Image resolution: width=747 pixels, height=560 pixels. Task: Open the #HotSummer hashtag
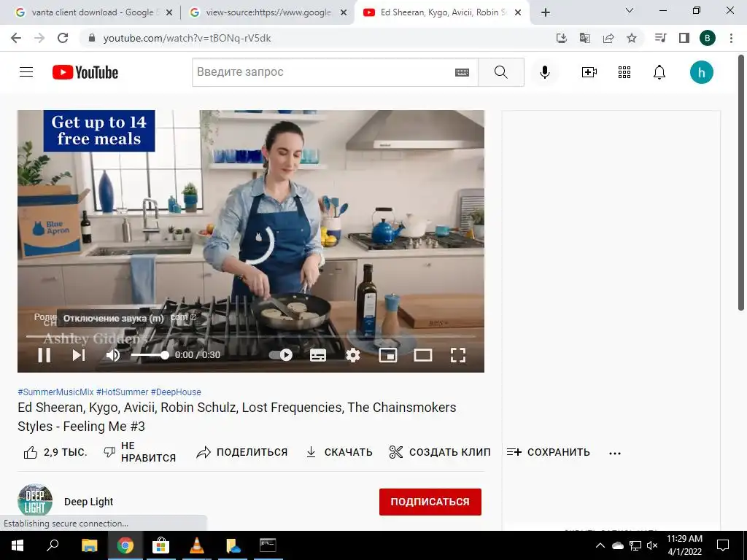122,392
